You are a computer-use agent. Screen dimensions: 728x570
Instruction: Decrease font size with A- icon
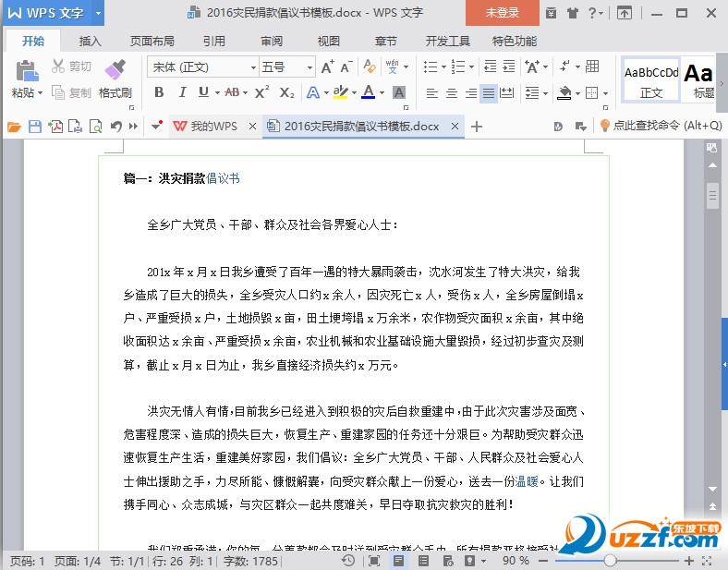click(346, 67)
